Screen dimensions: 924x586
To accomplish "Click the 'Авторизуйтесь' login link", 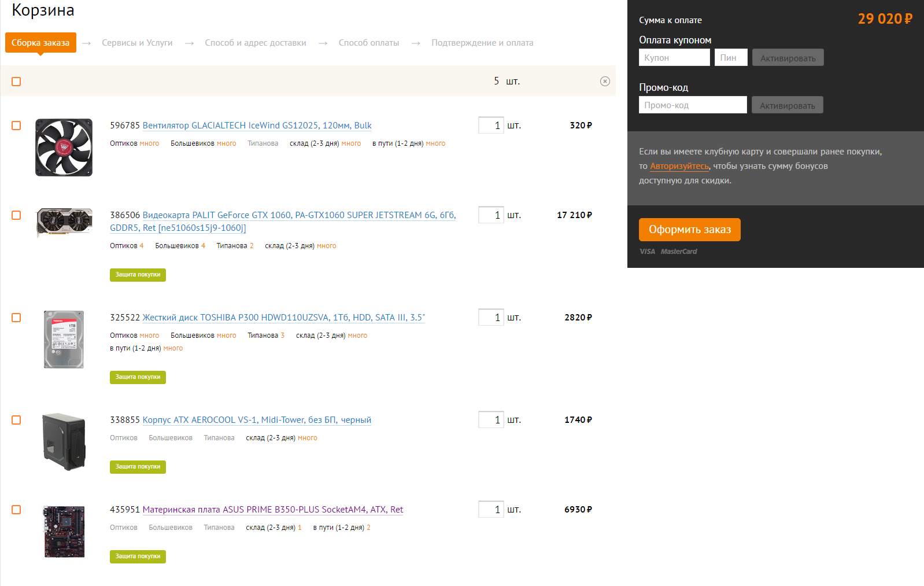I will tap(679, 166).
